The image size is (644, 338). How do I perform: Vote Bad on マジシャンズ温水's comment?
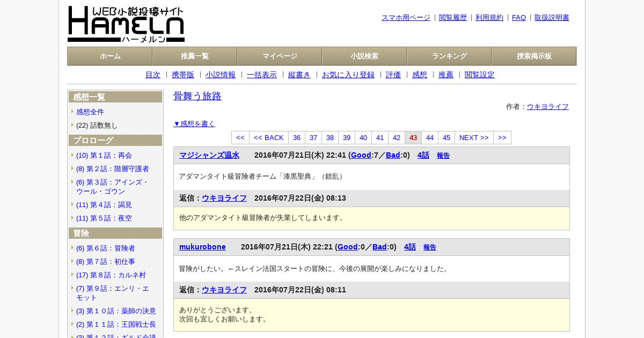click(393, 155)
